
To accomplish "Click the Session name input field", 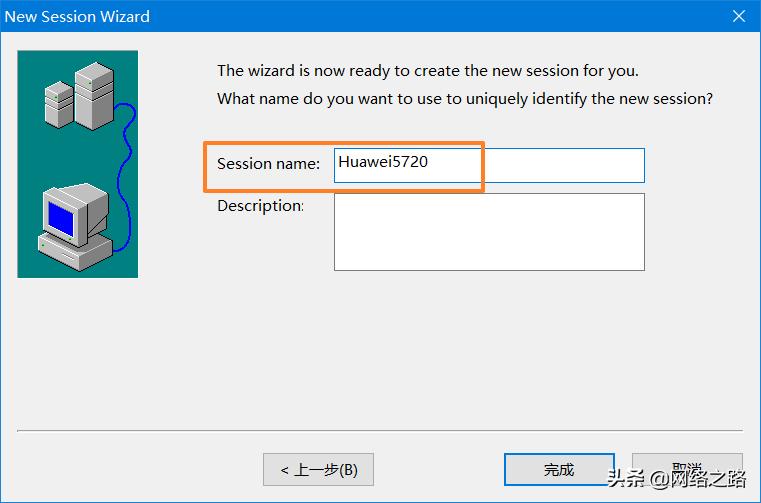I will click(489, 165).
